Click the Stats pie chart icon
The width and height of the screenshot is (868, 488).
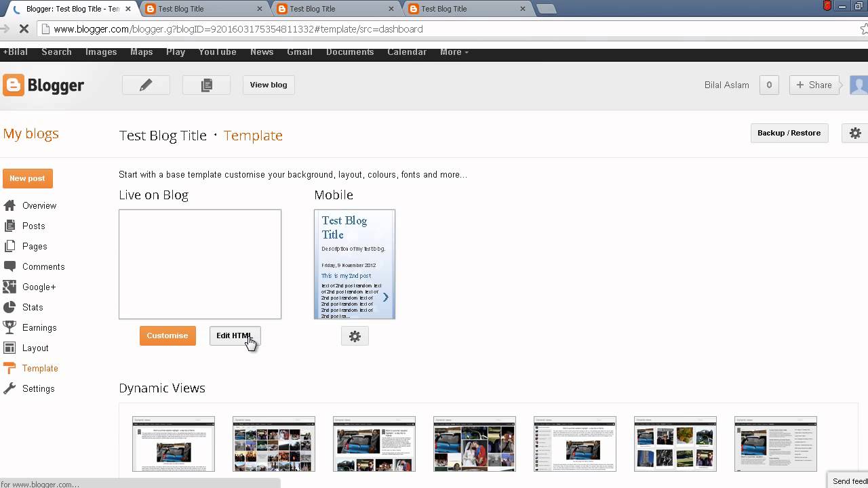click(x=9, y=307)
